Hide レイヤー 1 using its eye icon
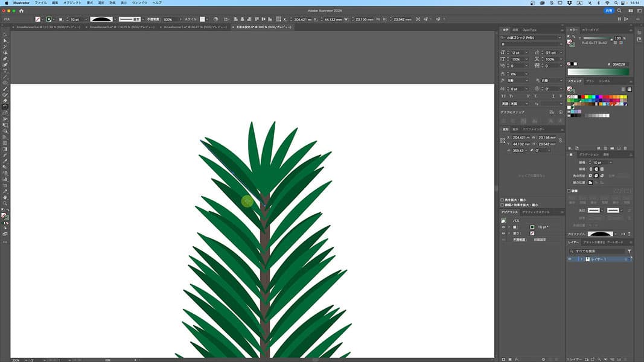Image resolution: width=644 pixels, height=362 pixels. pyautogui.click(x=570, y=259)
